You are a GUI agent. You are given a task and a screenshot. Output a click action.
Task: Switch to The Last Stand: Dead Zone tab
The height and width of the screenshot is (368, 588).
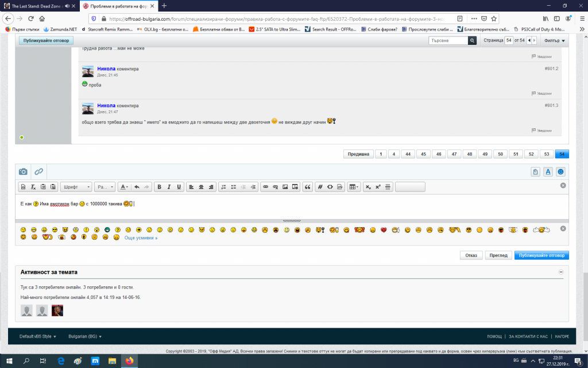coord(36,6)
